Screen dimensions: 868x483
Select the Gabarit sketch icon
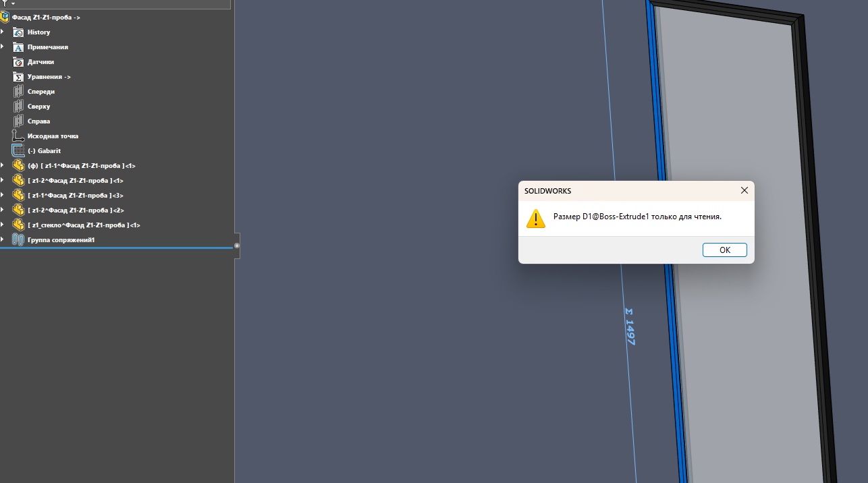click(x=18, y=151)
